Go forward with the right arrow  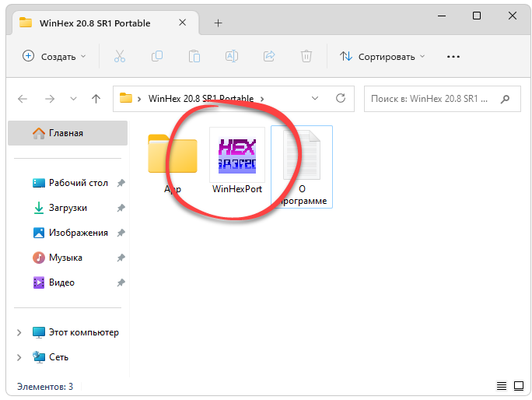click(50, 99)
